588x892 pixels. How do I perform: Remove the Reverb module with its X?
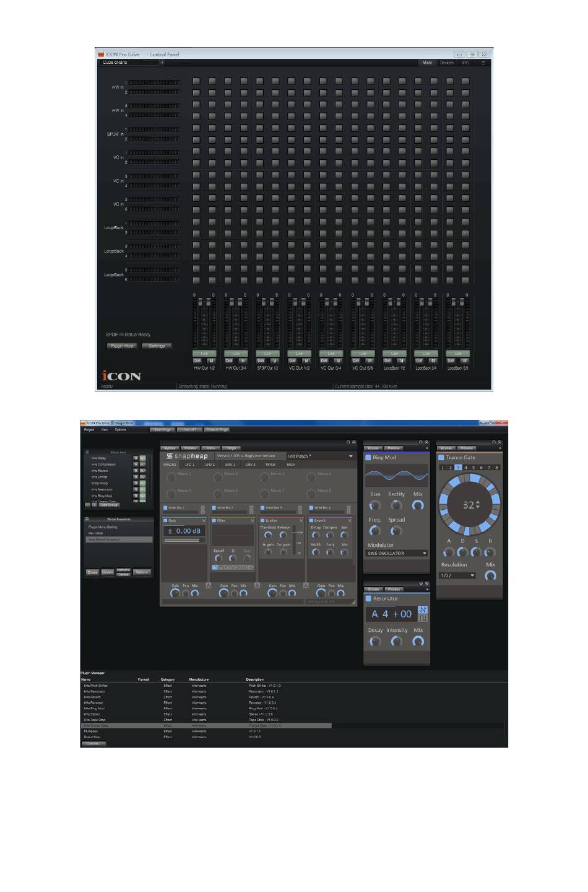click(x=350, y=521)
